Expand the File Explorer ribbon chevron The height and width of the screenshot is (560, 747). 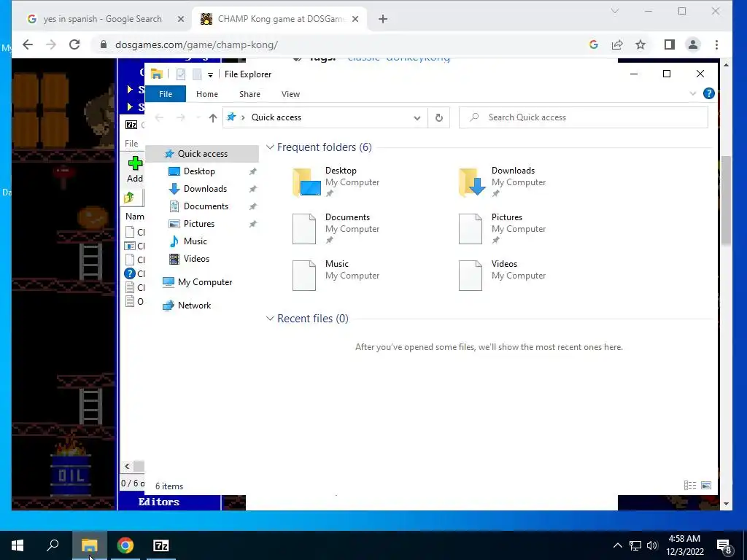(x=693, y=93)
